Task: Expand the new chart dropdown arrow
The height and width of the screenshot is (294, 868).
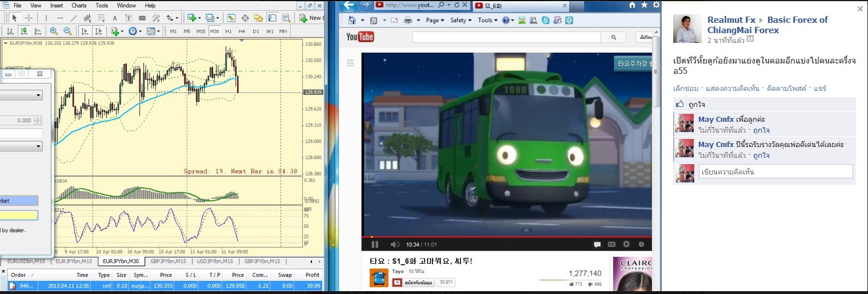Action: (199, 18)
